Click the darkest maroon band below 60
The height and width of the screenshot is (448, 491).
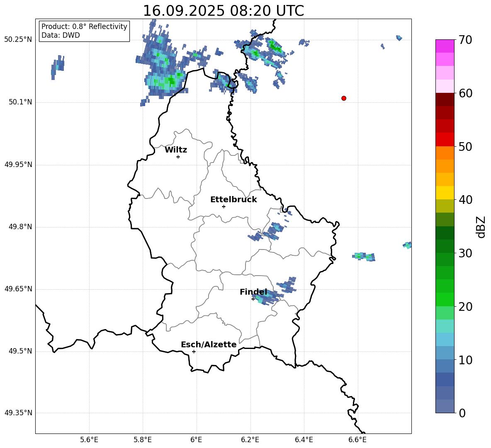click(445, 99)
